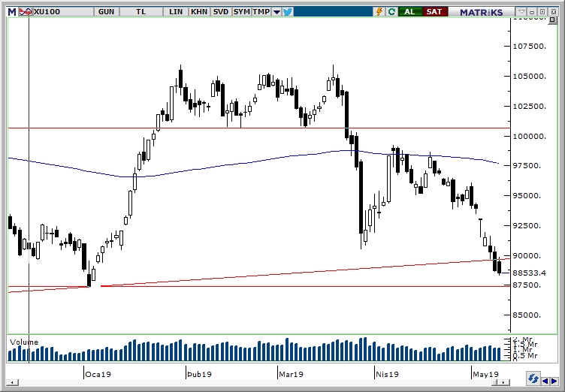
Task: Click the 100000 price axis label
Action: coord(530,136)
